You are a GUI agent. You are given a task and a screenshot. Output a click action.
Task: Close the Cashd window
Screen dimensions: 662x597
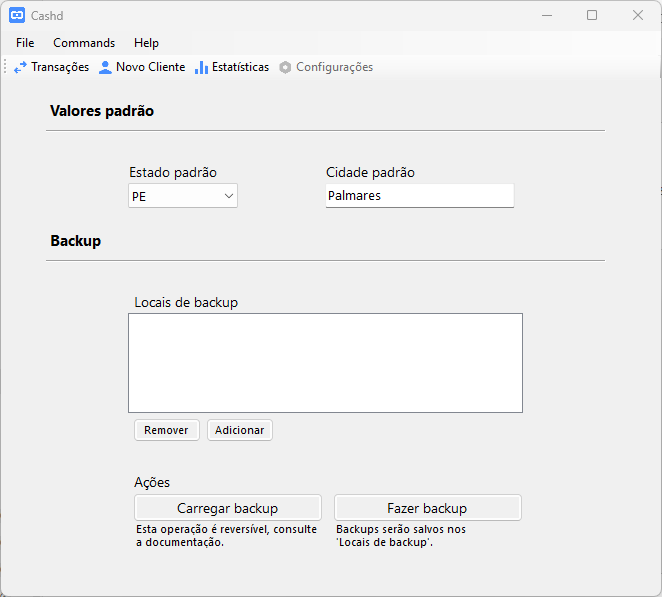[x=638, y=16]
